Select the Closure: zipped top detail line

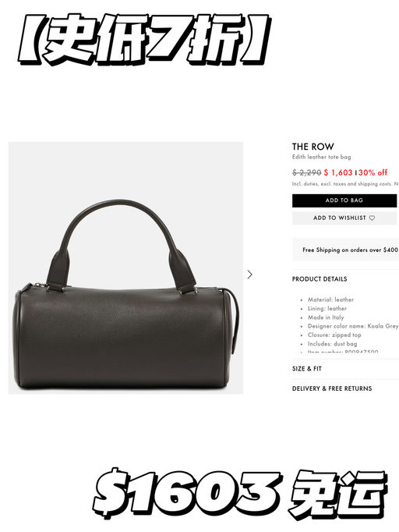[334, 335]
